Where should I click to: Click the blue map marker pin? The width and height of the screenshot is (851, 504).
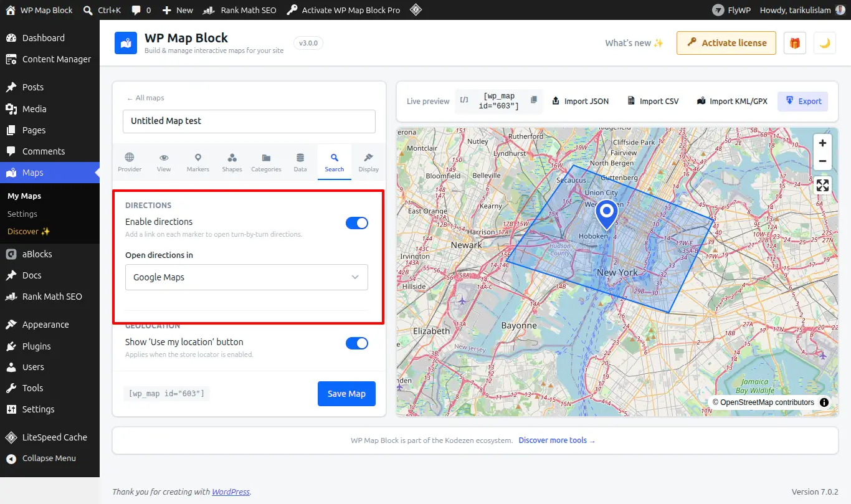pyautogui.click(x=606, y=216)
